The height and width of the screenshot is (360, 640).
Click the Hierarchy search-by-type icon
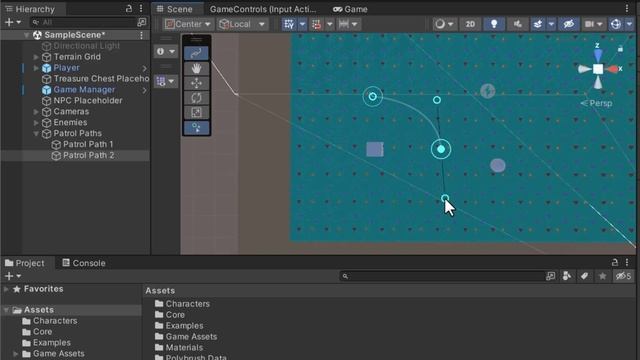click(x=142, y=22)
